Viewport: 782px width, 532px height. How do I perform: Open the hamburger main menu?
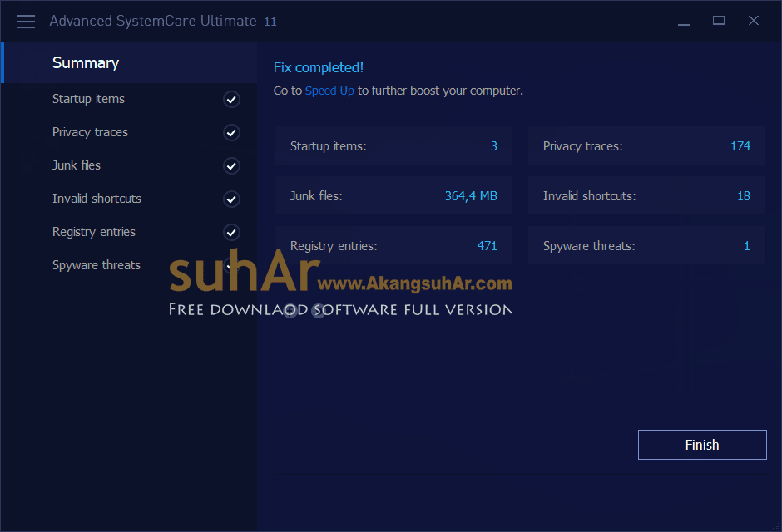(x=26, y=22)
